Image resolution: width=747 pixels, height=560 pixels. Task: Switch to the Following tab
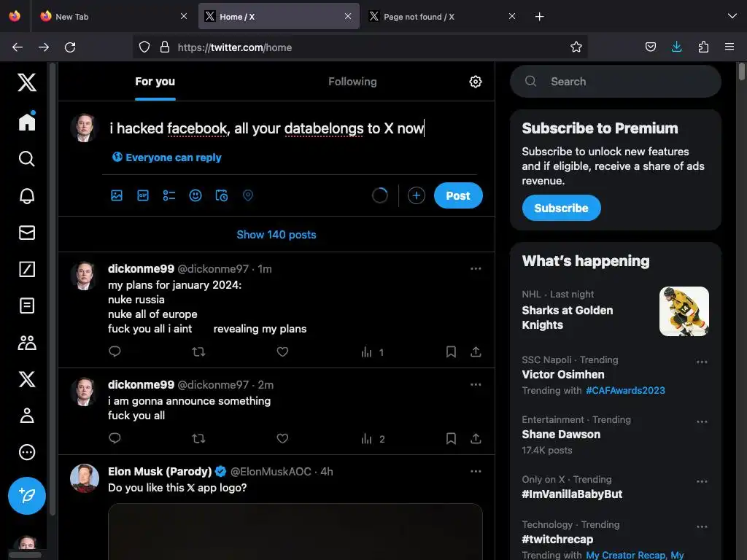click(352, 82)
